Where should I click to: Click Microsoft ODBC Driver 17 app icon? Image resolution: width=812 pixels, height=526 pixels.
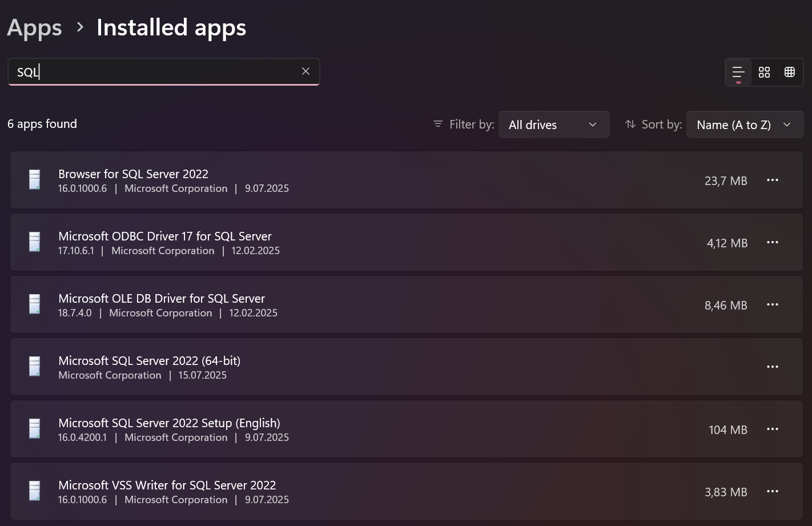(34, 242)
